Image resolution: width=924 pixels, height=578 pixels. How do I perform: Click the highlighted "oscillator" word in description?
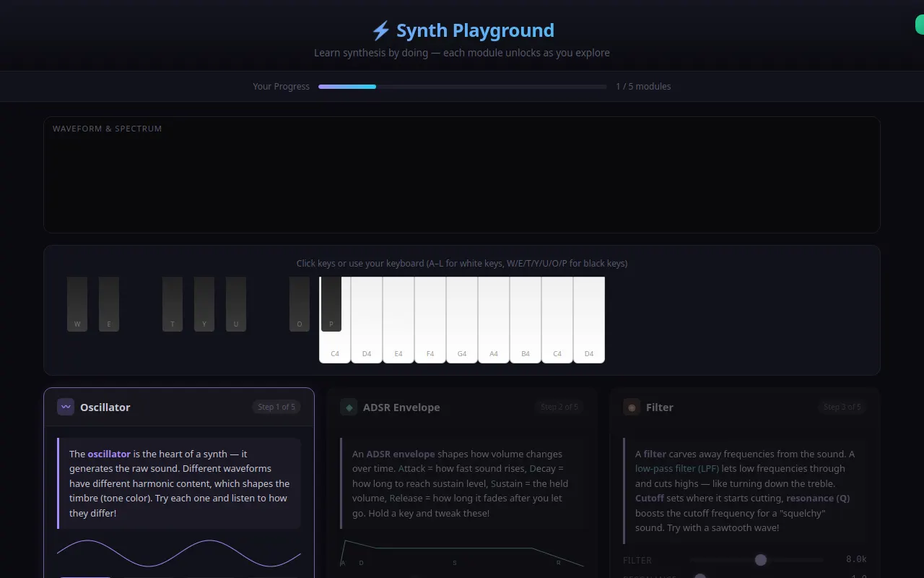(x=109, y=454)
